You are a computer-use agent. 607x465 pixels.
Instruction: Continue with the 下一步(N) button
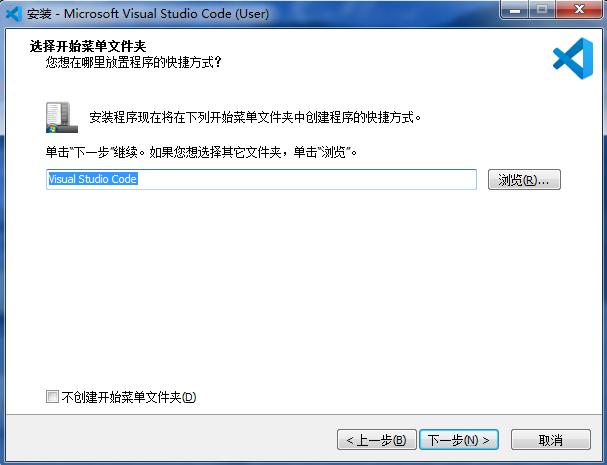[459, 439]
